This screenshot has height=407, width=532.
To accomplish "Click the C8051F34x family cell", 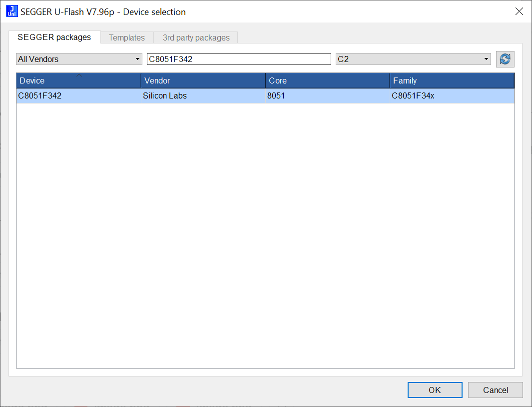I will click(x=452, y=96).
